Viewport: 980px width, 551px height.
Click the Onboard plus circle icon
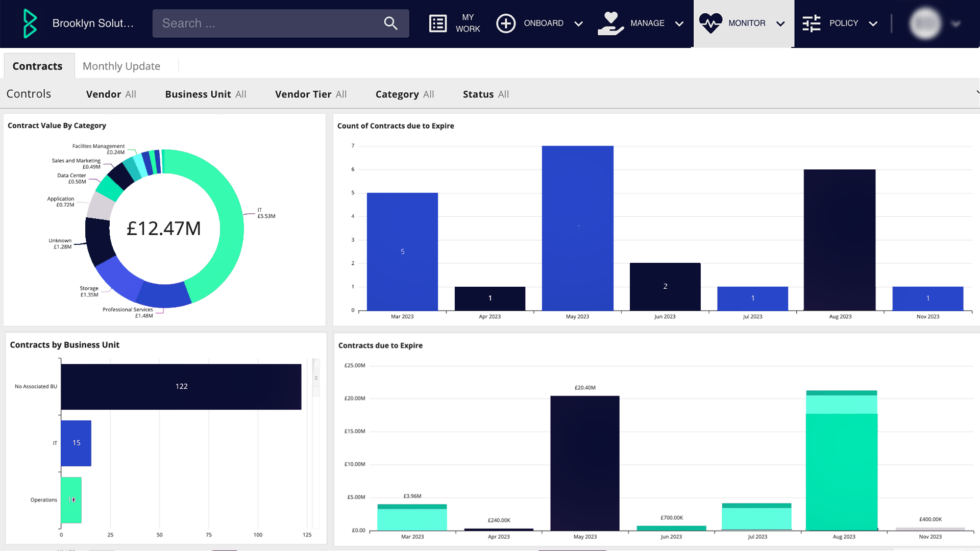[505, 23]
